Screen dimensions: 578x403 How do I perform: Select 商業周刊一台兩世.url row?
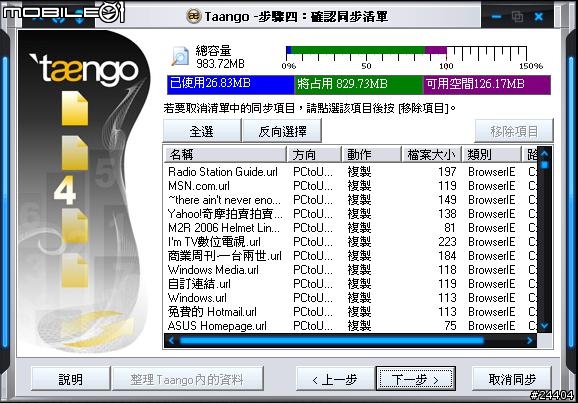(350, 256)
